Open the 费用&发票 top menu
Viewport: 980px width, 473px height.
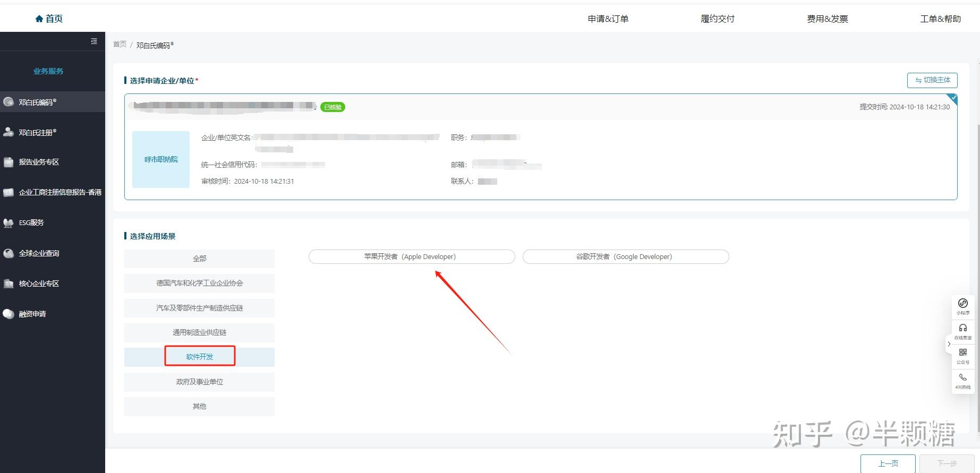point(827,19)
